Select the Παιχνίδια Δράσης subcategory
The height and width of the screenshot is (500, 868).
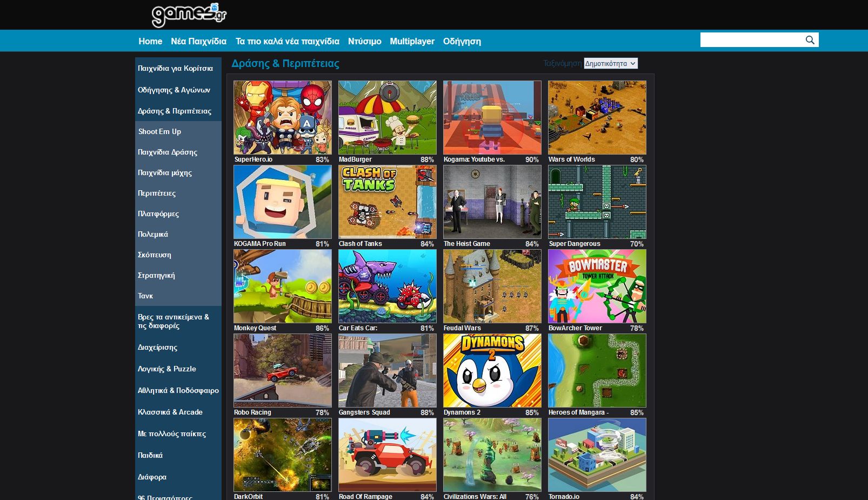click(x=178, y=152)
